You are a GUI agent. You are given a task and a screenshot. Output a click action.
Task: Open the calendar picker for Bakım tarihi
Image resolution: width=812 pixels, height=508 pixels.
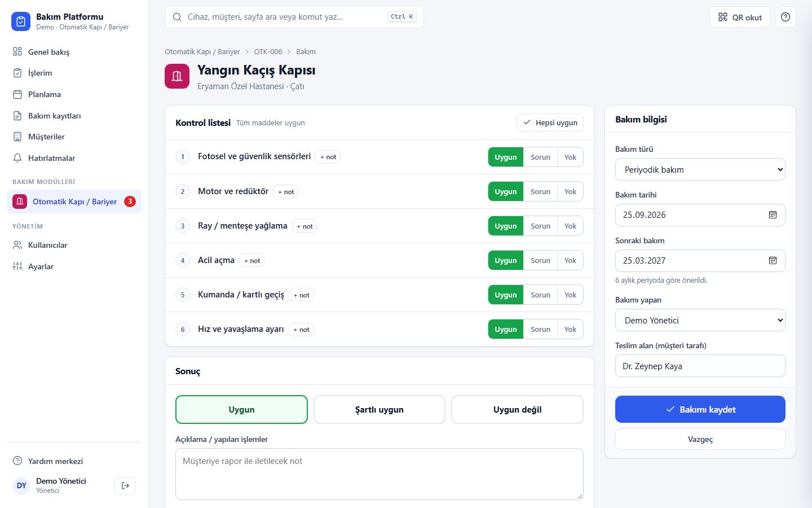[773, 215]
